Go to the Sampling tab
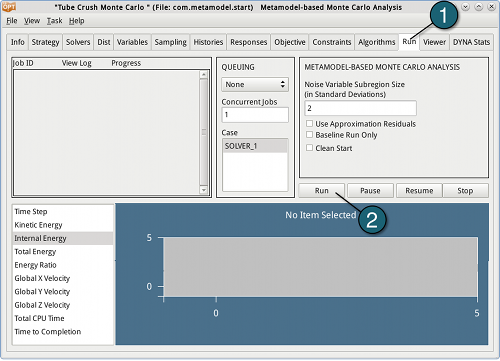500x361 pixels. click(171, 42)
